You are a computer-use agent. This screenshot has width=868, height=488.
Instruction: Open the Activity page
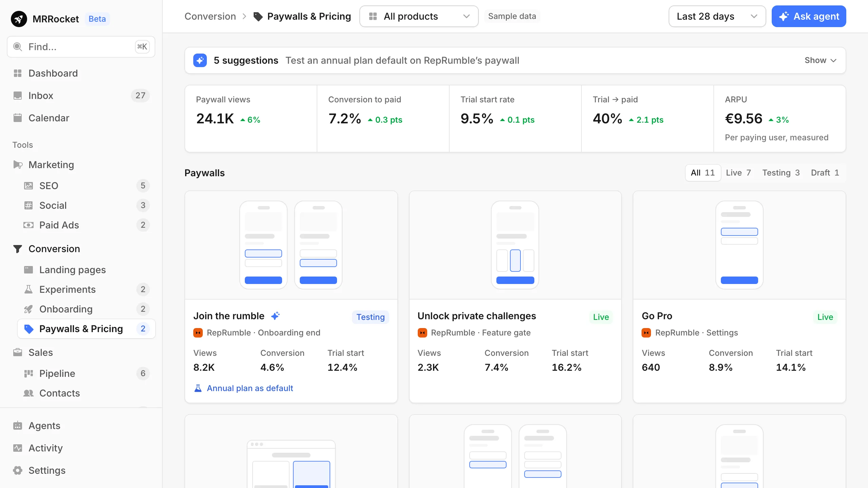pos(81,448)
